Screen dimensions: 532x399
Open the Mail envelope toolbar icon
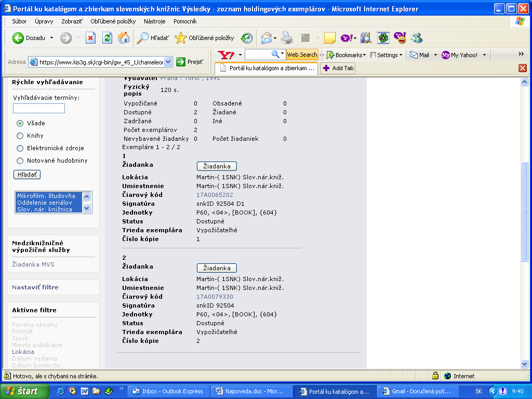point(267,38)
